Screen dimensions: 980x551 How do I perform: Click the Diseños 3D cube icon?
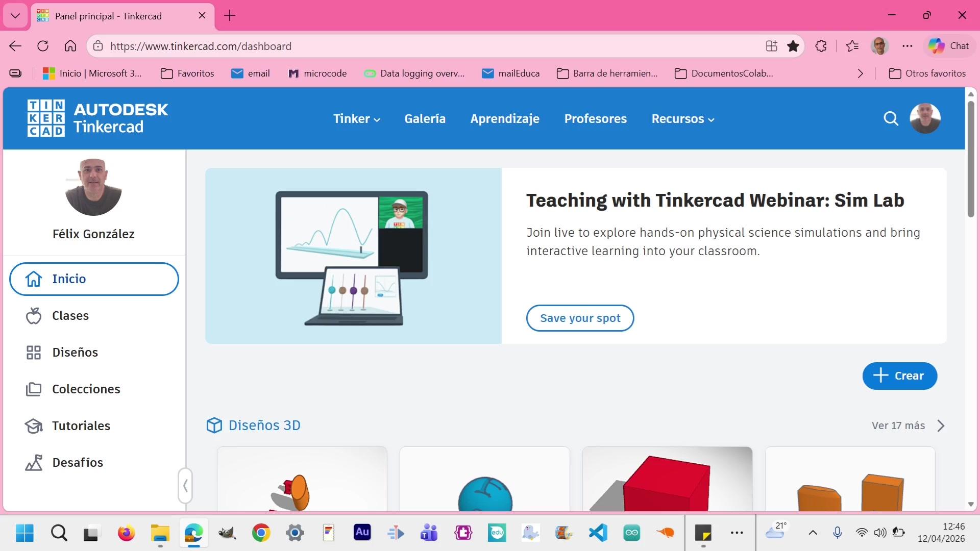[214, 425]
